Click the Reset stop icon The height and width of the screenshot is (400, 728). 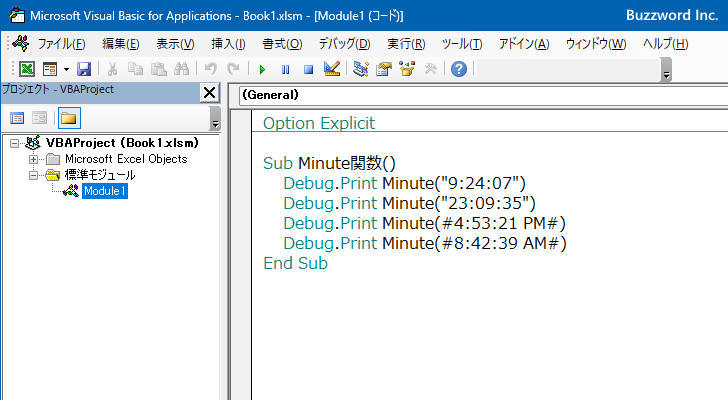click(x=308, y=70)
